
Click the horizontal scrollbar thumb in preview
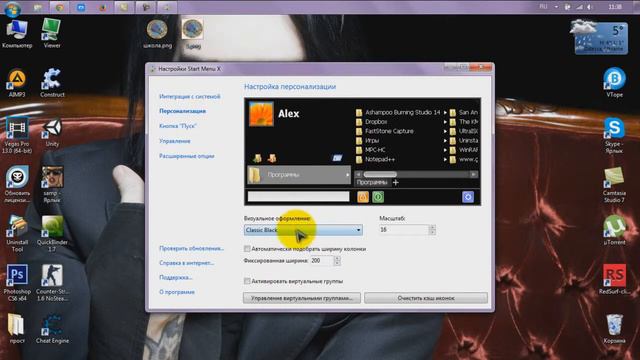coord(380,174)
